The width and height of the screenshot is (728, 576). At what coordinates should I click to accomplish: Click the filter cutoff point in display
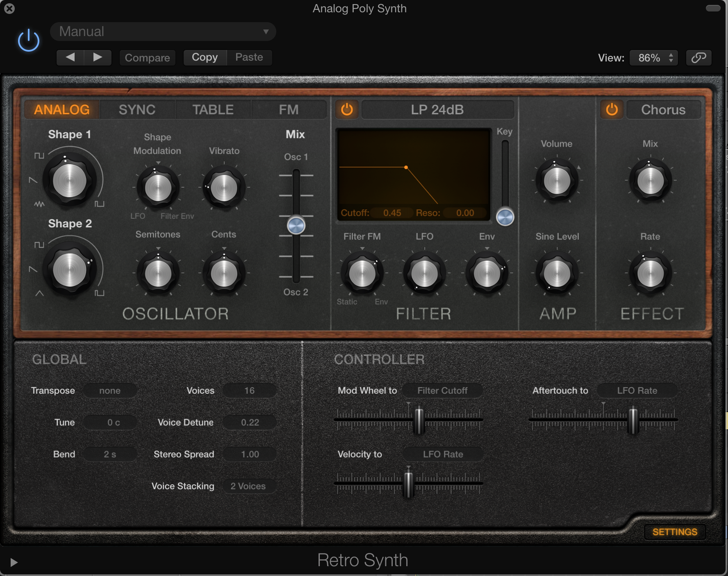point(406,167)
